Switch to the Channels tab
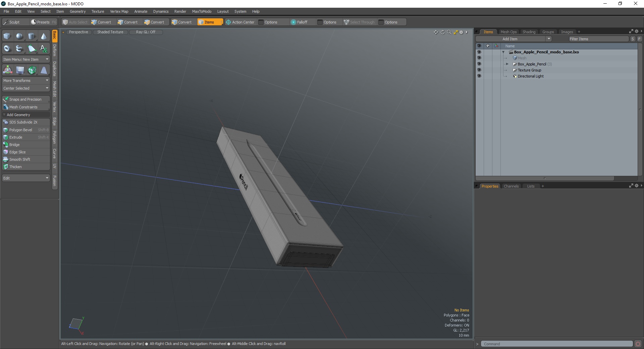The width and height of the screenshot is (644, 349). 511,186
